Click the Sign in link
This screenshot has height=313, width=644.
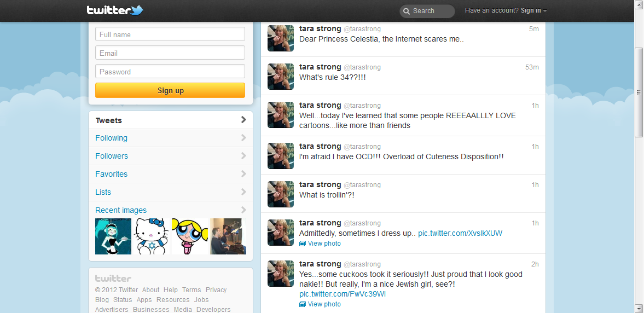point(531,11)
